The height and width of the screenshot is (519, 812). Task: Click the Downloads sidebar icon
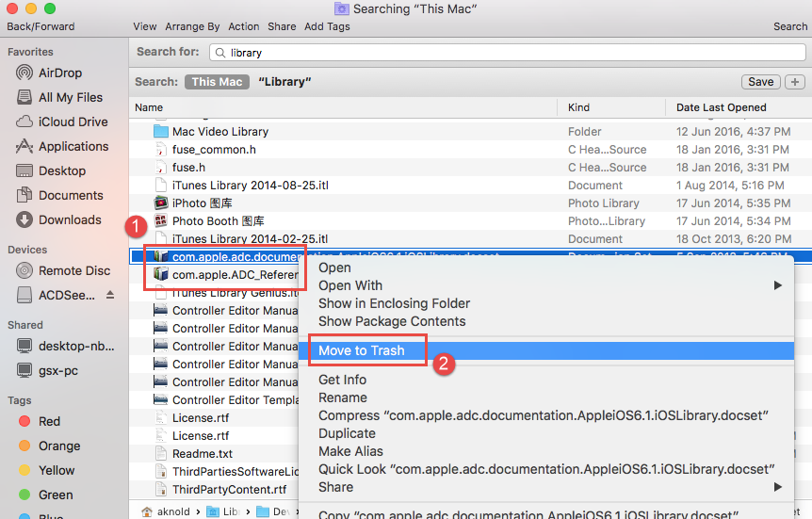(x=24, y=219)
